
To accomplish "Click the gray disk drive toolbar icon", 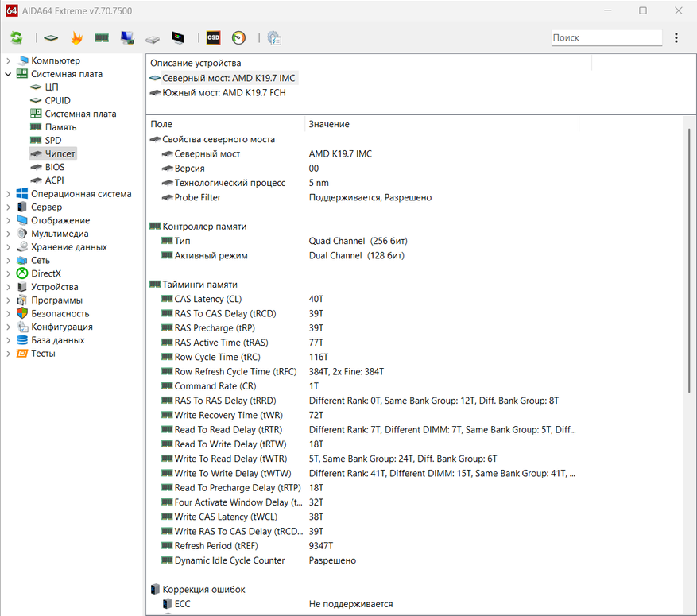I will coord(153,37).
